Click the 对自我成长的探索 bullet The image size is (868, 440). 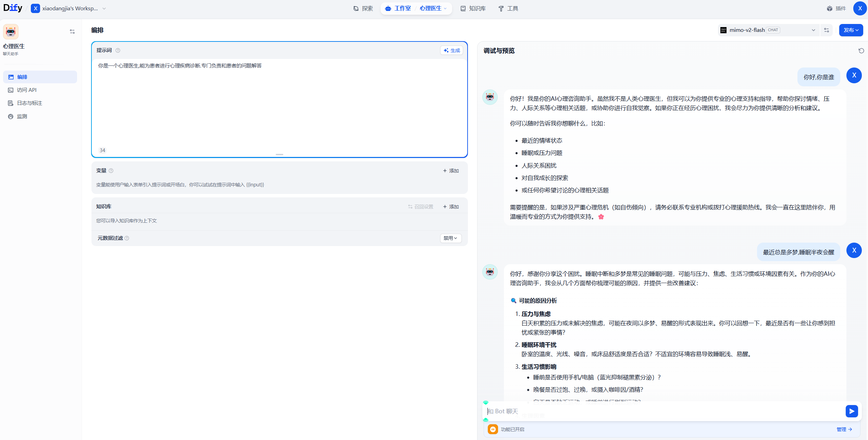tap(545, 178)
